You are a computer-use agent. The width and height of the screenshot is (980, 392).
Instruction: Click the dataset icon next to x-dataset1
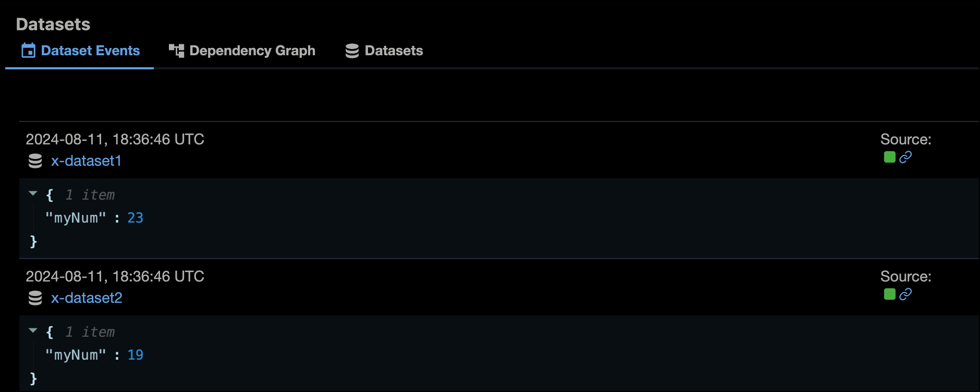pos(34,161)
